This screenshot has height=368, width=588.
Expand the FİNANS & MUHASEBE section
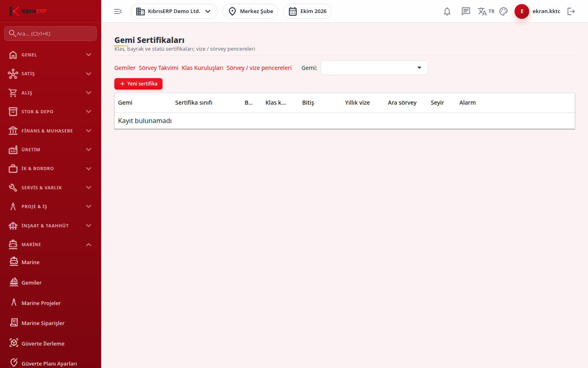click(51, 131)
